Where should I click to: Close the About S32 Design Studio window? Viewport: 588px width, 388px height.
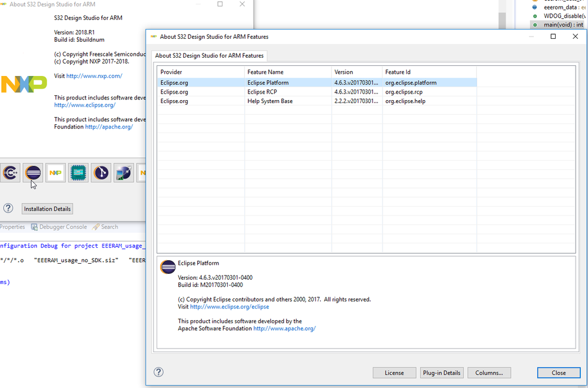(242, 4)
